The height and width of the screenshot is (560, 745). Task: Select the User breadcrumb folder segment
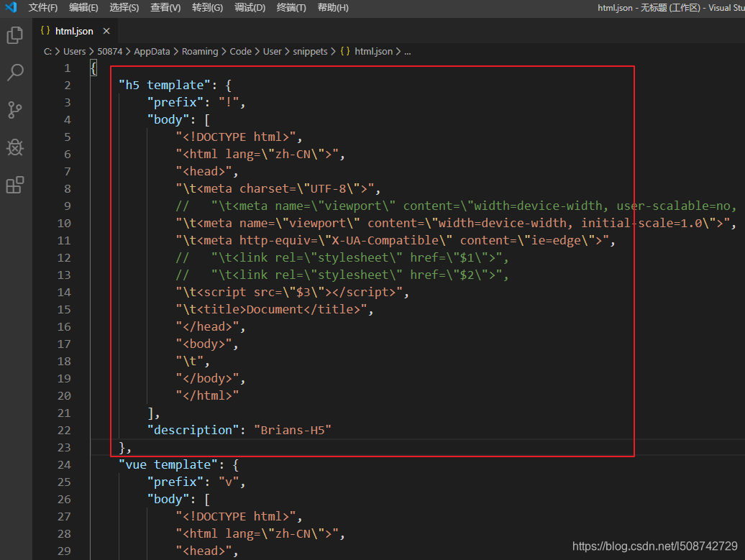[x=273, y=51]
